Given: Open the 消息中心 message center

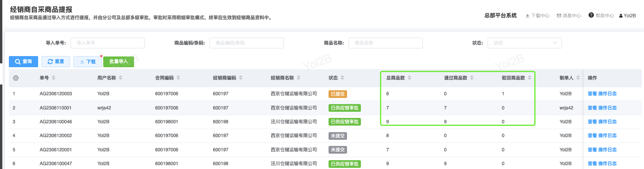Looking at the screenshot, I should [569, 16].
